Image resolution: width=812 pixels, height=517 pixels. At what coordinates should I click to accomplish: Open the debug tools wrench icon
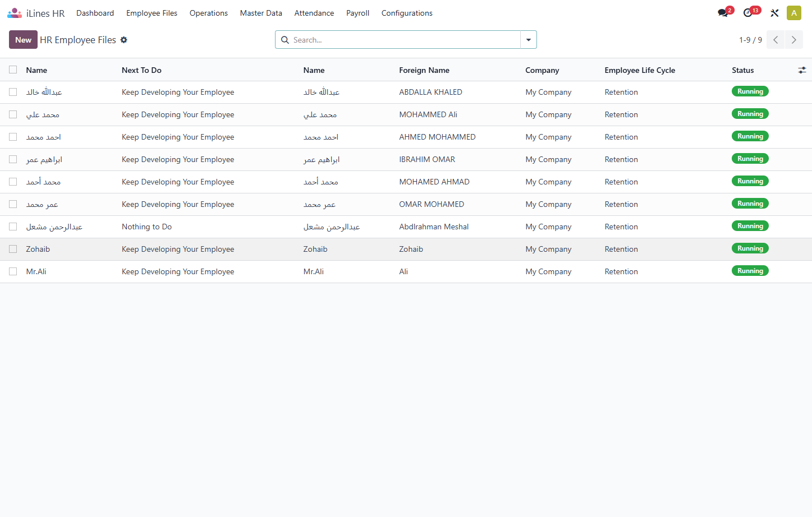(774, 13)
